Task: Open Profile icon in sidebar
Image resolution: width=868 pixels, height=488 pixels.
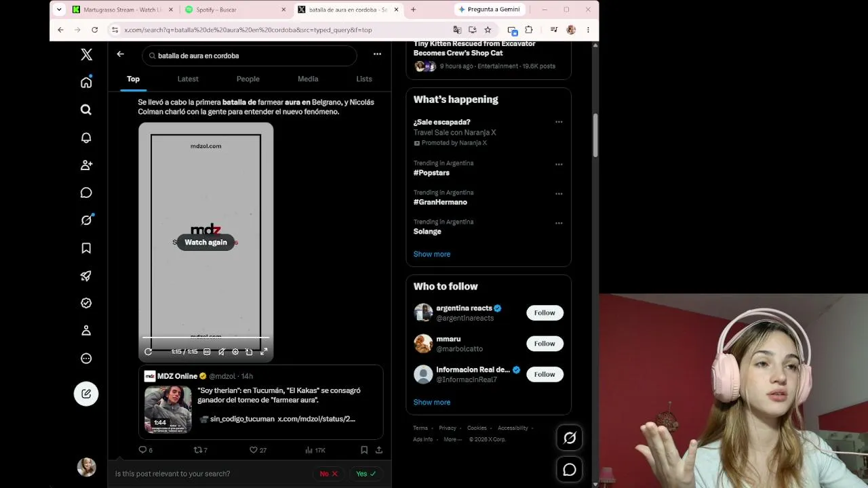Action: pos(86,331)
